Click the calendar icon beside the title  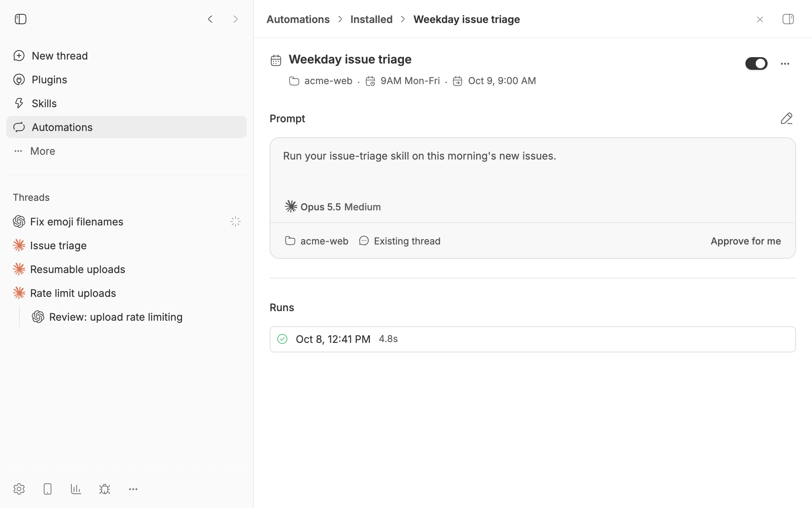click(276, 60)
